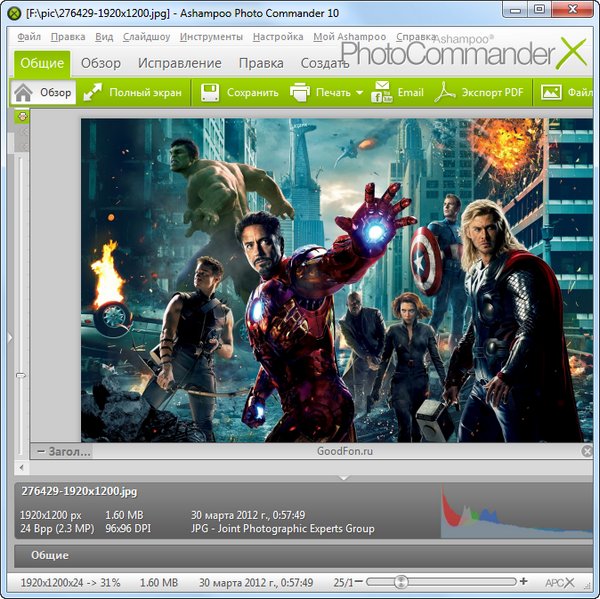Screen dimensions: 600x599
Task: Click the Обзор home icon button
Action: pyautogui.click(x=24, y=93)
